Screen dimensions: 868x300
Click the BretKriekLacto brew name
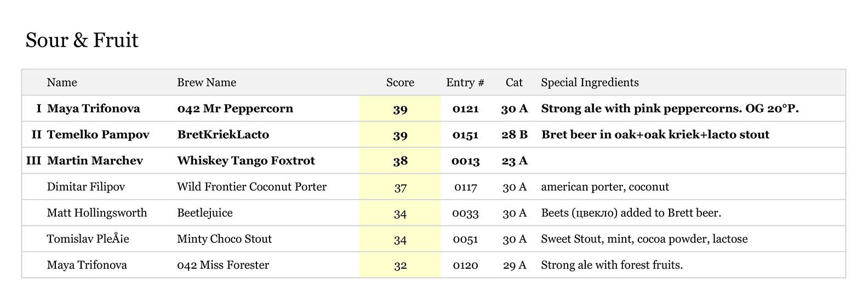(x=223, y=135)
